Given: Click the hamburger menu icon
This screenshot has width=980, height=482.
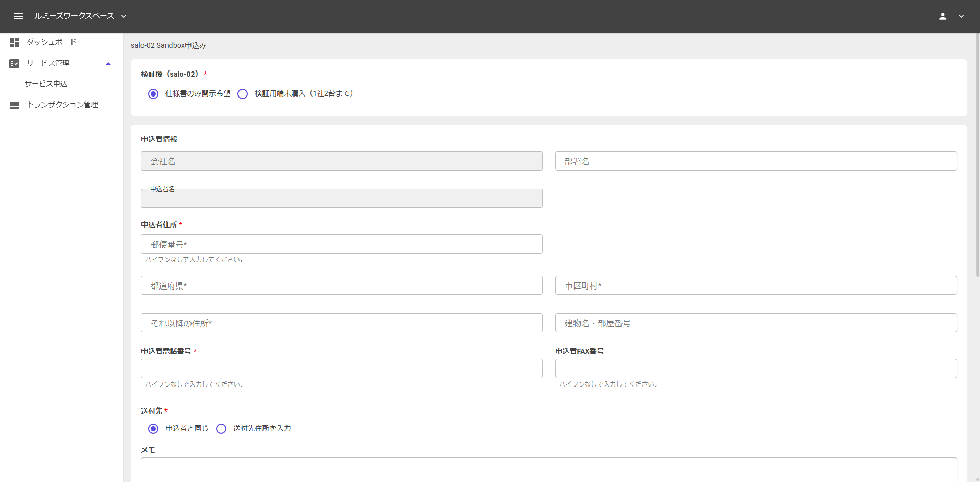Looking at the screenshot, I should 18,16.
